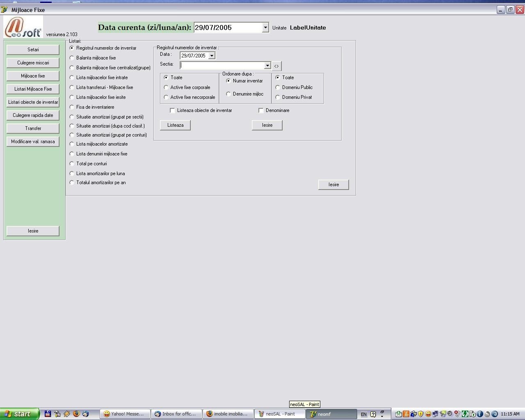Click the neomf taskbar button
The height and width of the screenshot is (420, 525).
(331, 414)
